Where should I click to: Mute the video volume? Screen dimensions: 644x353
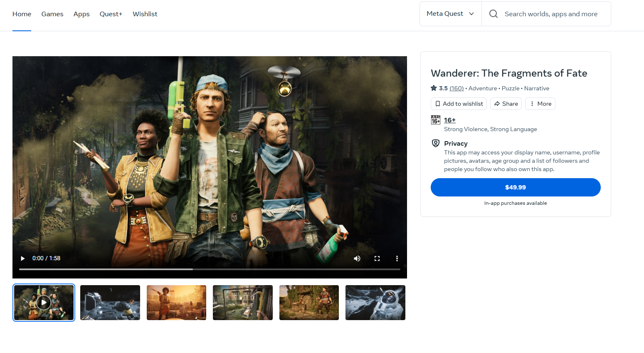357,259
